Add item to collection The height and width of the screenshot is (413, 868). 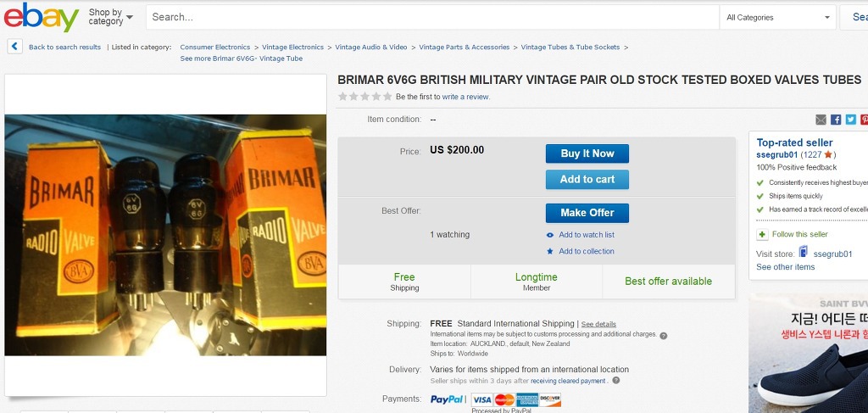tap(586, 251)
